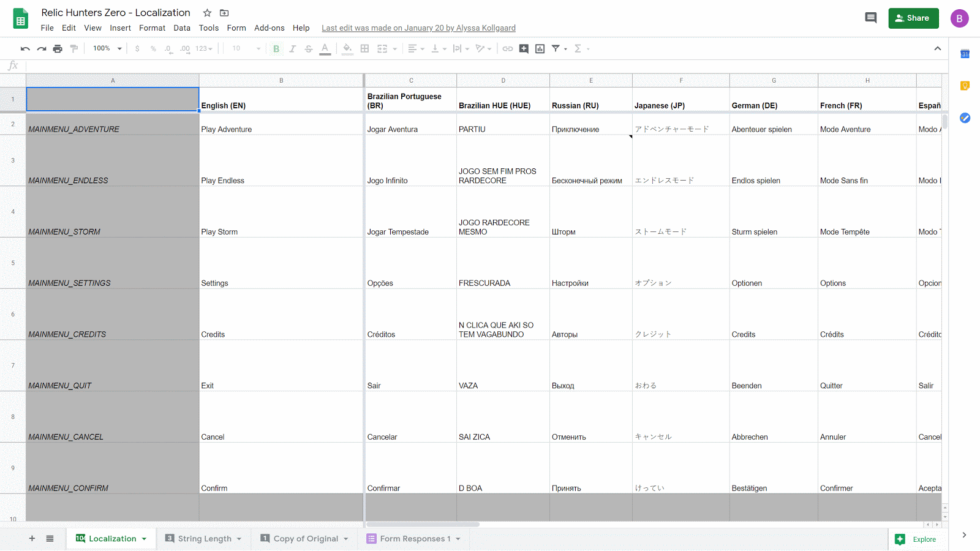Open Google Keep from the side panel

[965, 86]
